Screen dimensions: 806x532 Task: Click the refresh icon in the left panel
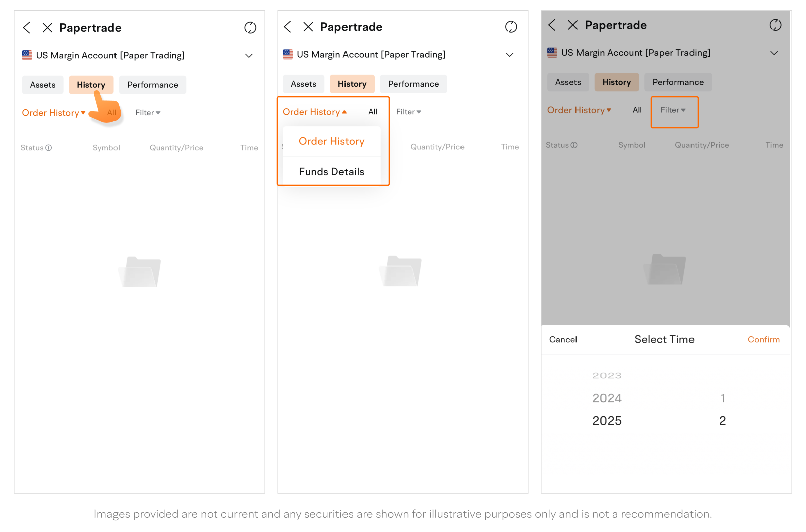point(250,28)
